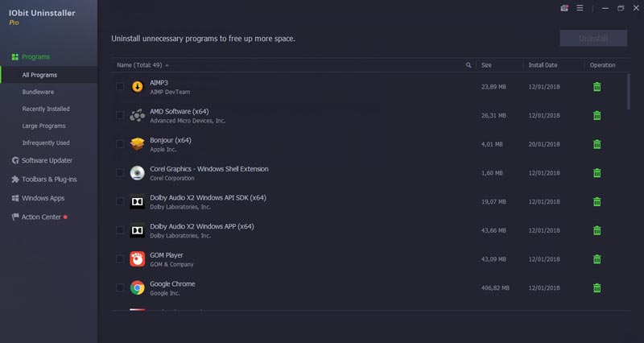Viewport: 644px width, 343px height.
Task: Click the 20/01/2018 install date
Action: pos(544,144)
